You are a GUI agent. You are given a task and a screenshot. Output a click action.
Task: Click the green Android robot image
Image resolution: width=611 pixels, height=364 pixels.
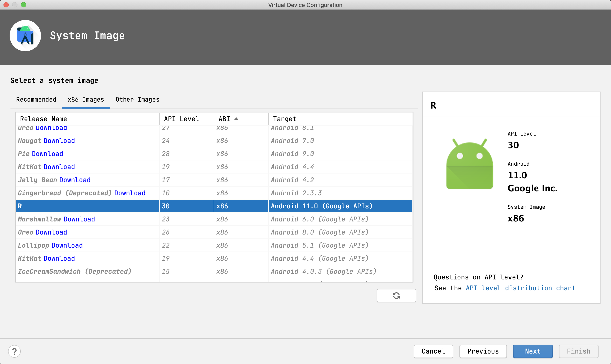click(x=469, y=164)
